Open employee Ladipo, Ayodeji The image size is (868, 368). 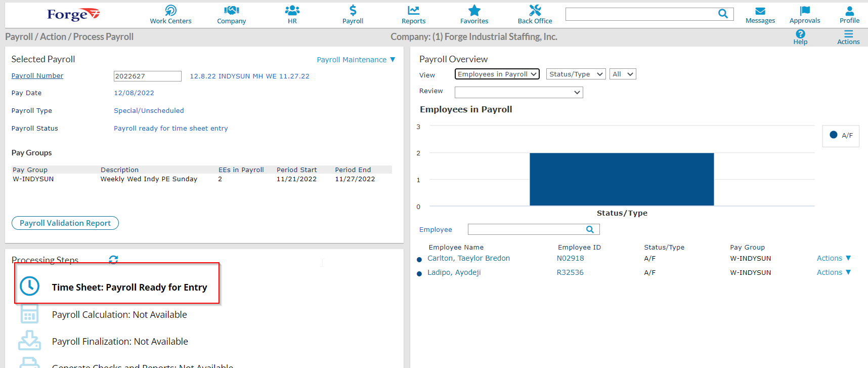pyautogui.click(x=454, y=272)
